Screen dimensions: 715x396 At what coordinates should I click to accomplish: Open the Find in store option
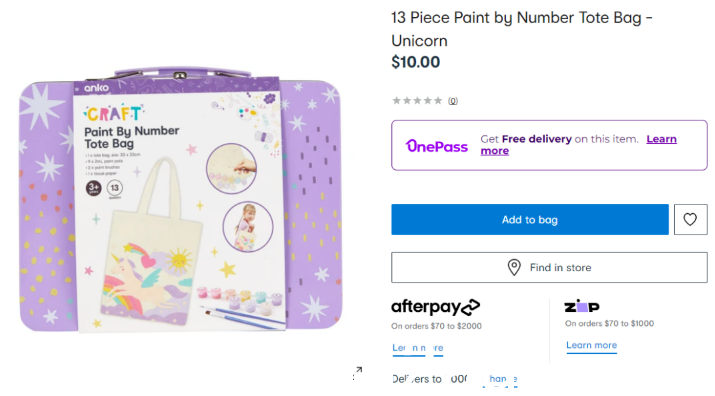[549, 267]
